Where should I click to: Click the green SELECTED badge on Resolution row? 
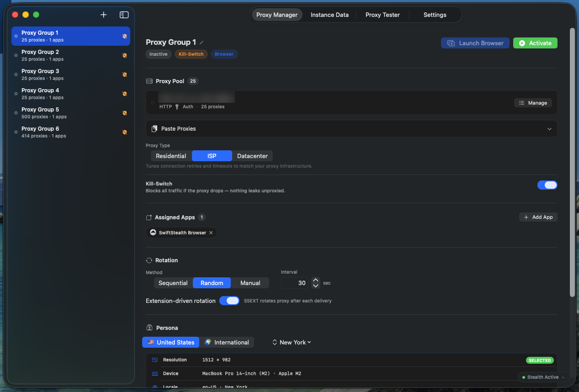(x=540, y=360)
